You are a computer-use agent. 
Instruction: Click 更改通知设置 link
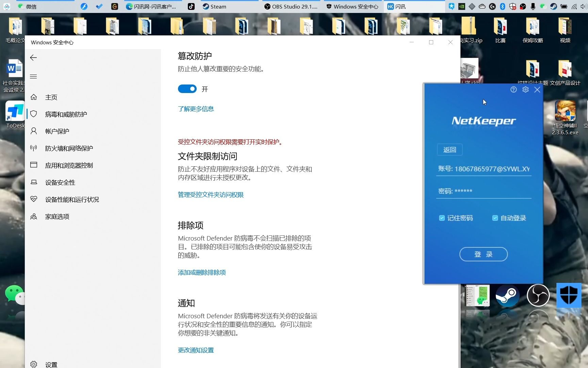point(196,350)
